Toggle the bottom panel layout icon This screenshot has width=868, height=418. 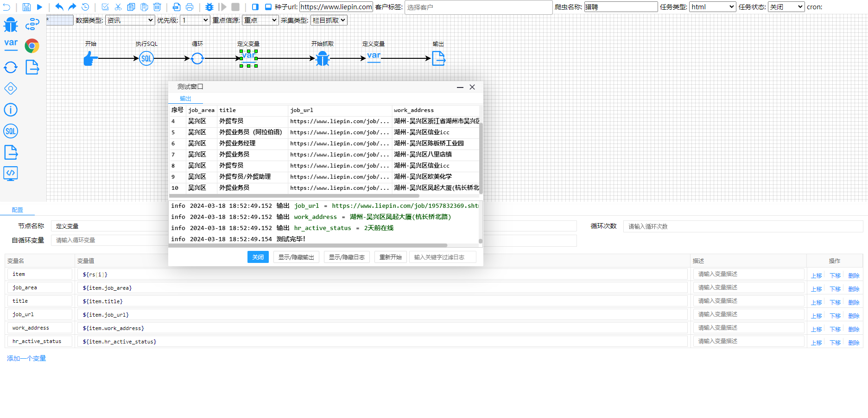(268, 7)
